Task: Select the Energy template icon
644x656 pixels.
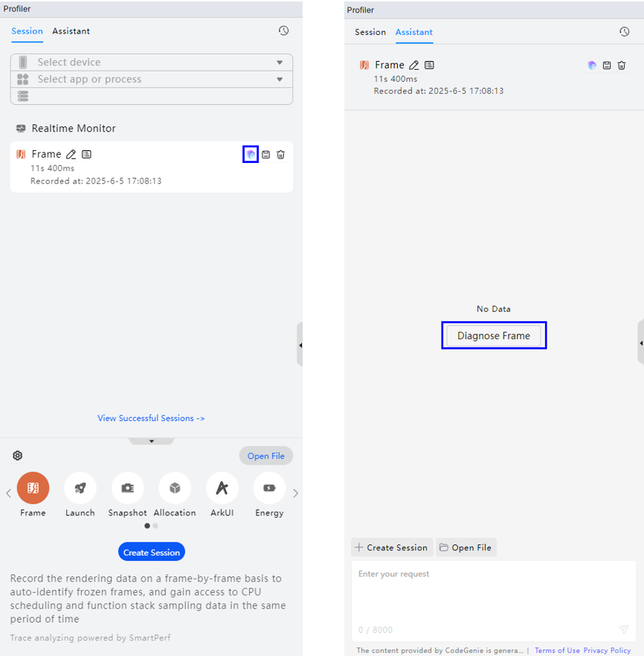Action: 269,488
